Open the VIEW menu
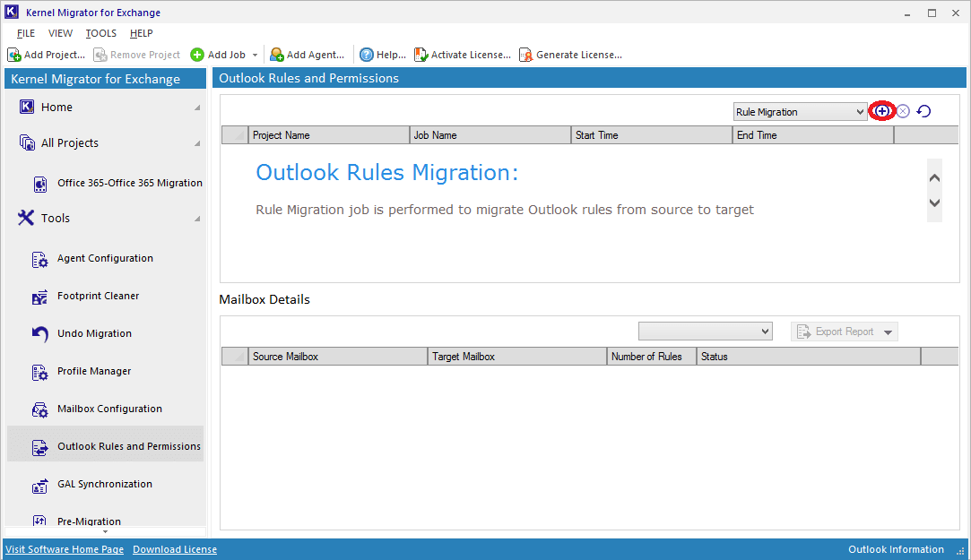Viewport: 971px width, 560px height. coord(60,33)
